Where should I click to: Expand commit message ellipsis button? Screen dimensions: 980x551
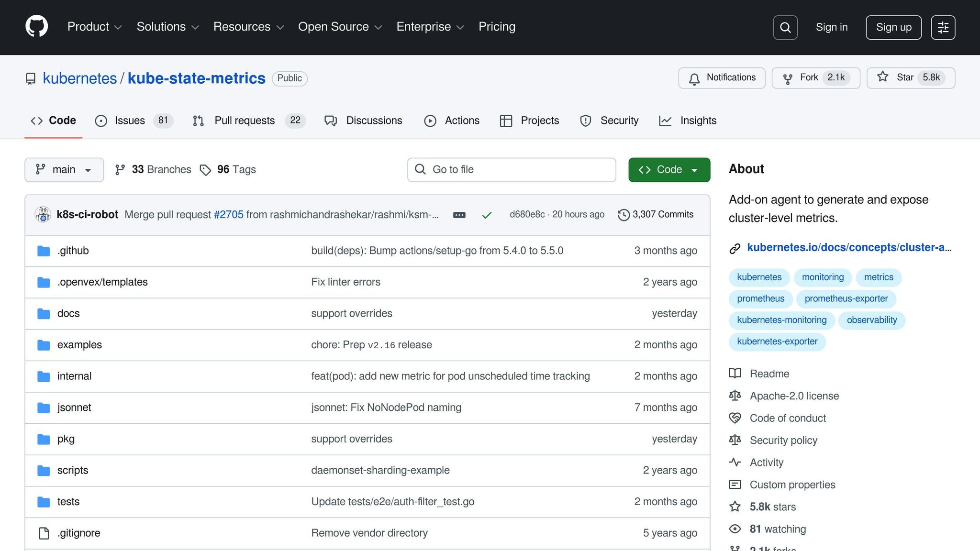[459, 215]
